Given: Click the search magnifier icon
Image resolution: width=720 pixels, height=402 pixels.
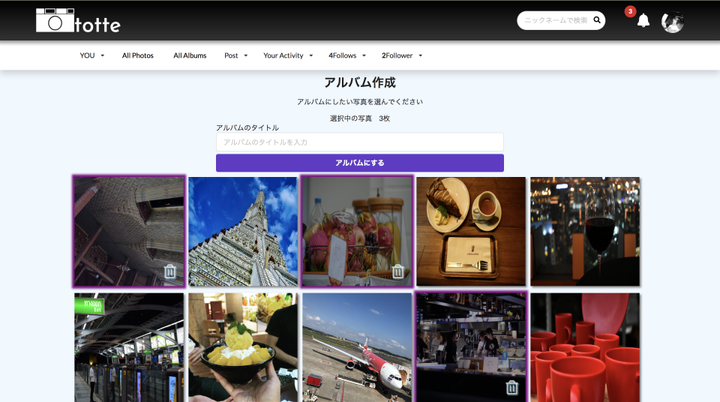Looking at the screenshot, I should pyautogui.click(x=596, y=20).
